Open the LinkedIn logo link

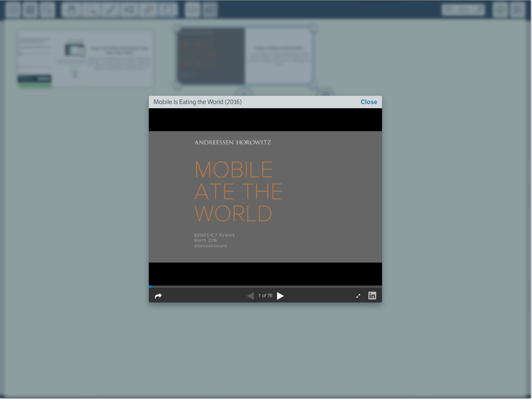tap(372, 296)
